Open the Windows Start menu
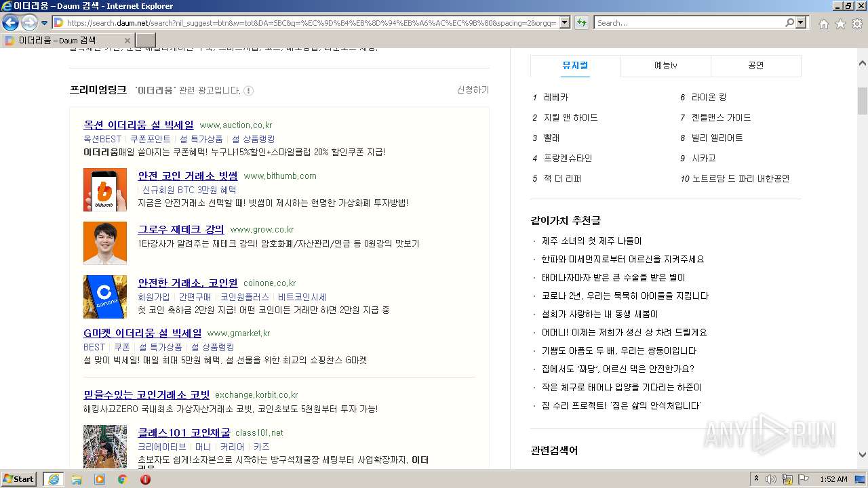 pyautogui.click(x=18, y=479)
